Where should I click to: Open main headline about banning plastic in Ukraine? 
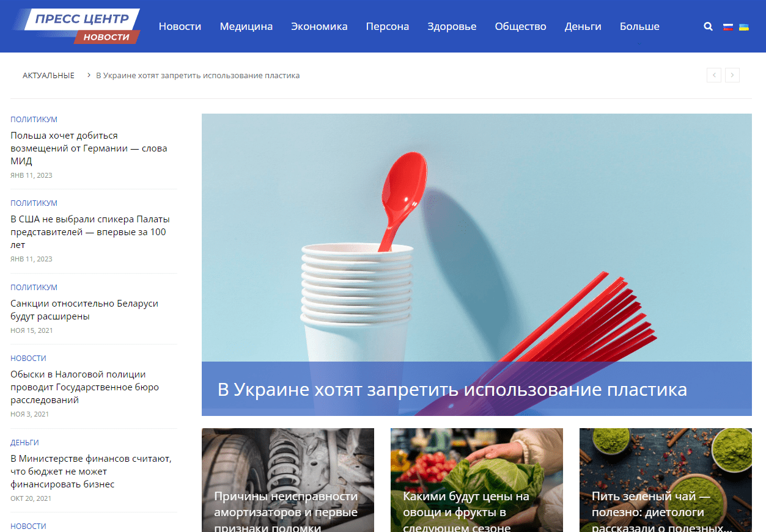pos(452,390)
